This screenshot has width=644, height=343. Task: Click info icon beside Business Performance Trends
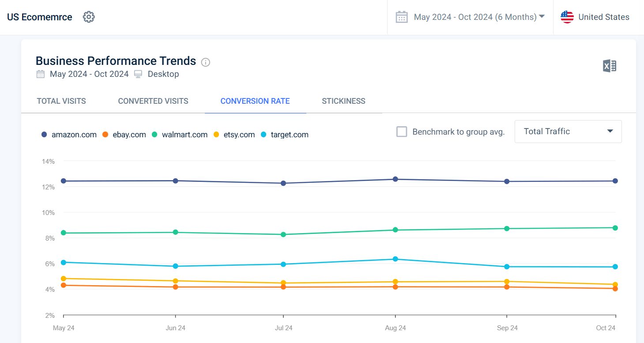[205, 62]
